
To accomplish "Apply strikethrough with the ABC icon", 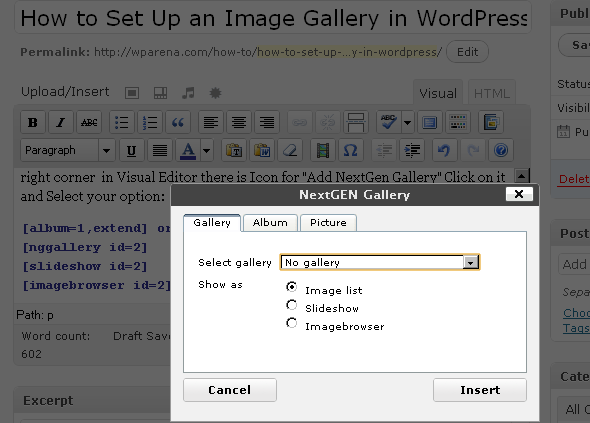I will 89,122.
